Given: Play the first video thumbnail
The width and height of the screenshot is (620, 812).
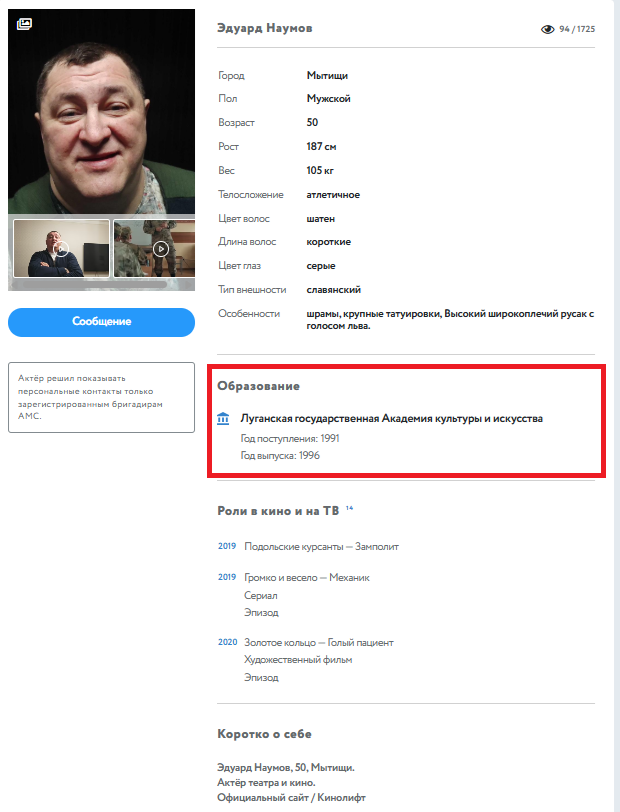Looking at the screenshot, I should 61,249.
